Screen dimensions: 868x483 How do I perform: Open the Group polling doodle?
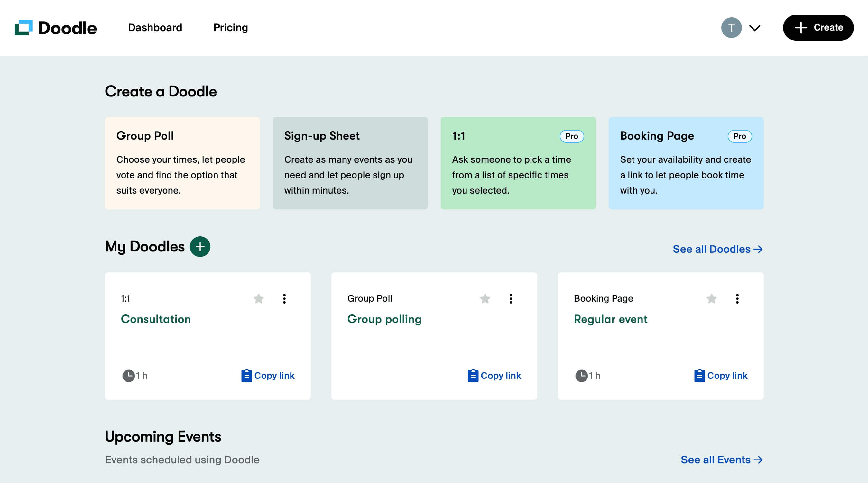[384, 319]
